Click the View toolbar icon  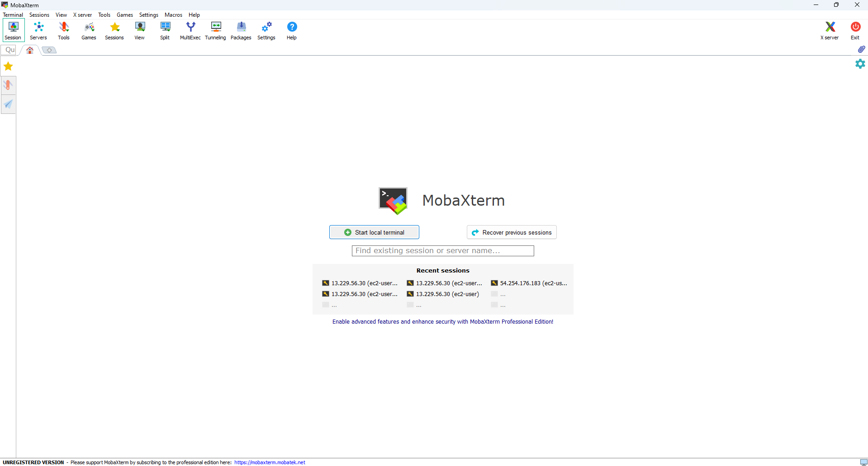pyautogui.click(x=140, y=31)
